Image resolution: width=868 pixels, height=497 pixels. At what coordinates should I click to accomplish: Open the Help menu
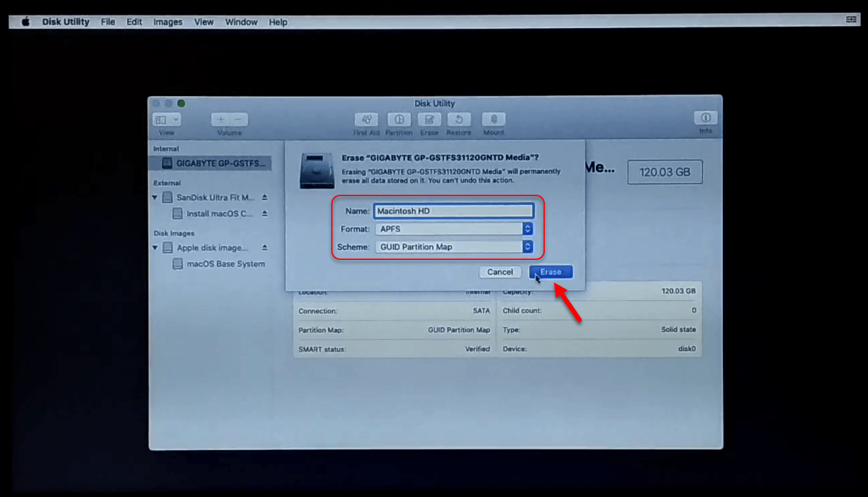tap(278, 21)
